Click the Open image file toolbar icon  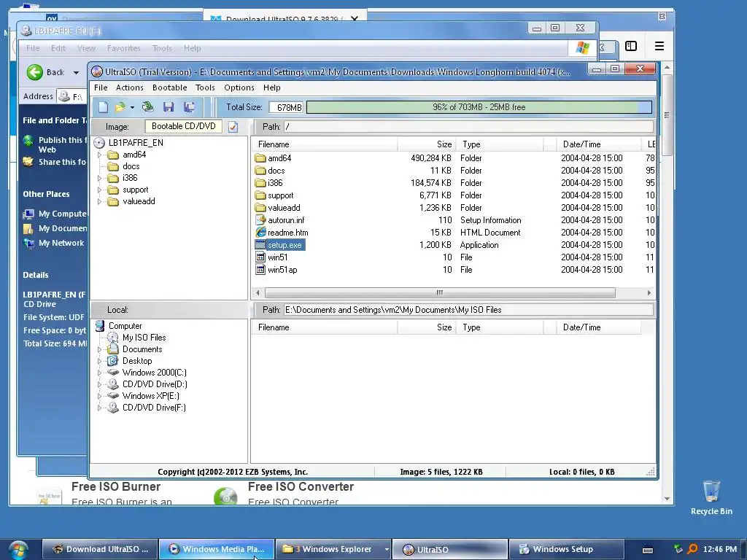click(120, 107)
